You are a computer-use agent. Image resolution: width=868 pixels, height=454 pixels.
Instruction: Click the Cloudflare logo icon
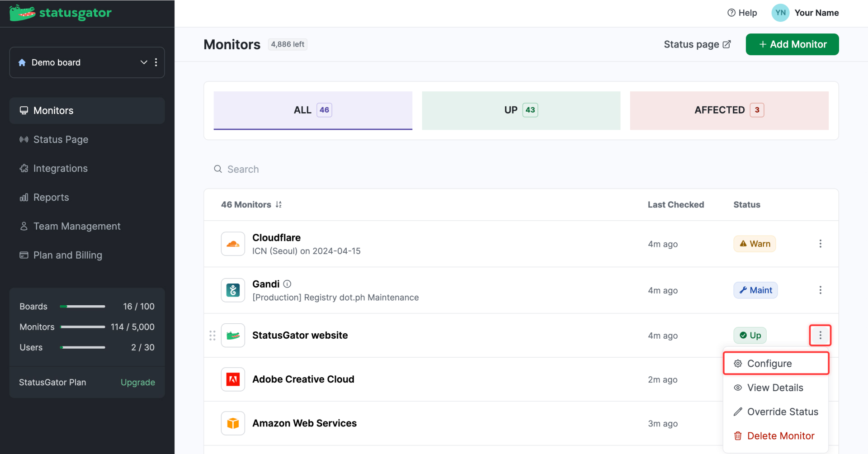click(233, 244)
